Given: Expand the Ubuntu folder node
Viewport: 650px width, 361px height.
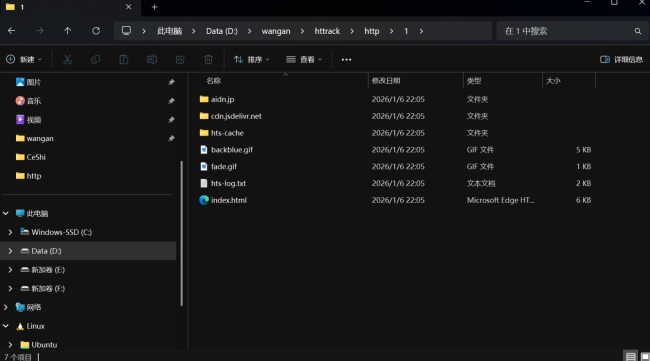Looking at the screenshot, I should point(10,345).
